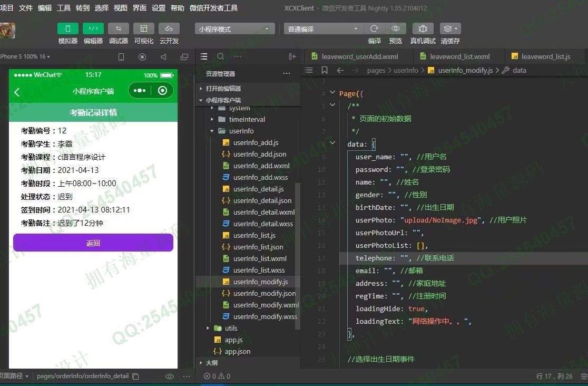Toggle the debugger panel button
The height and width of the screenshot is (386, 588).
tap(119, 28)
